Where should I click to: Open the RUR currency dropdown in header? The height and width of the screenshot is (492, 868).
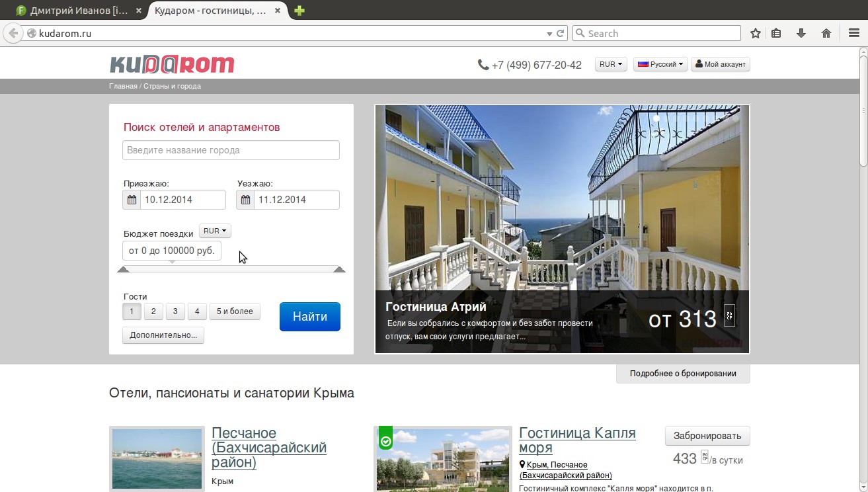[x=611, y=64]
